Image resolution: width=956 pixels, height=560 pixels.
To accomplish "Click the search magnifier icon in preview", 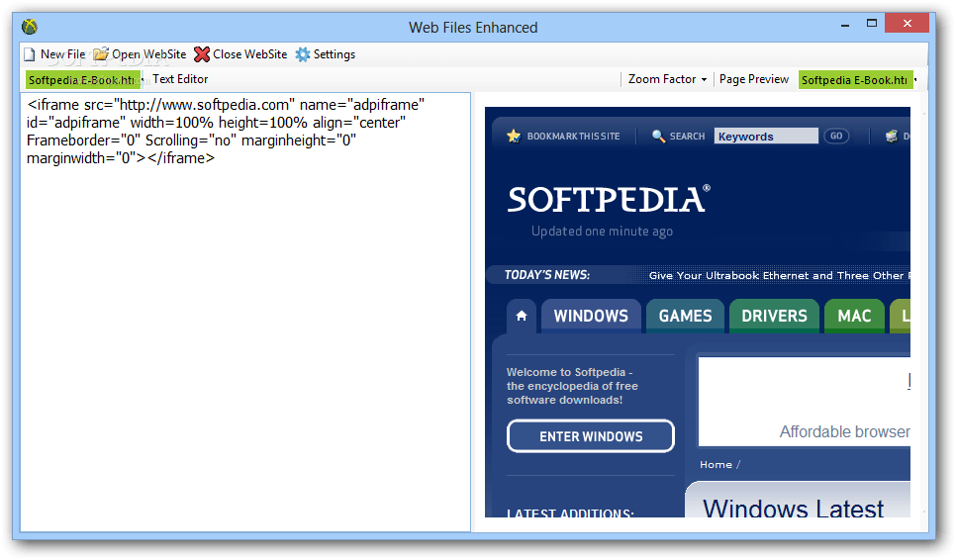I will tap(658, 136).
